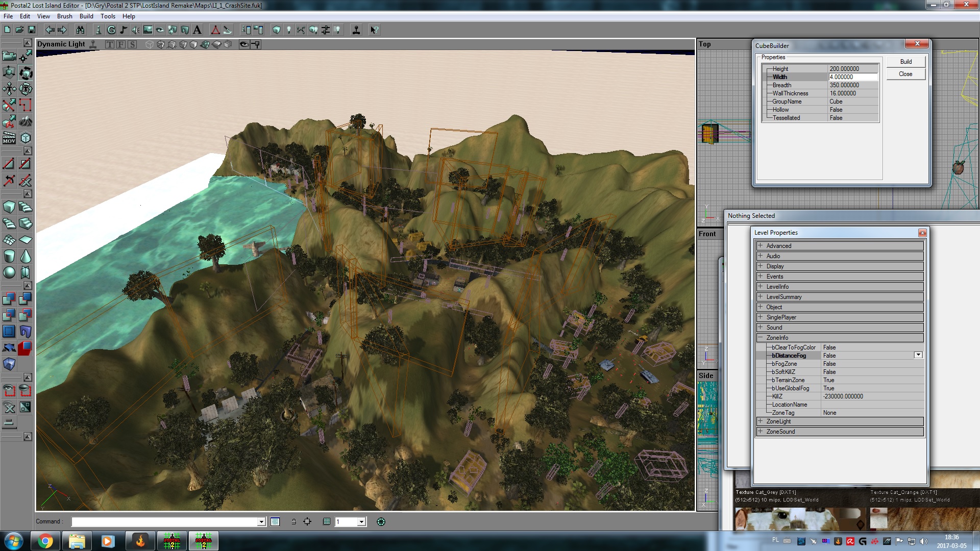Open the Music browser note icon
The width and height of the screenshot is (980, 551).
pyautogui.click(x=124, y=30)
